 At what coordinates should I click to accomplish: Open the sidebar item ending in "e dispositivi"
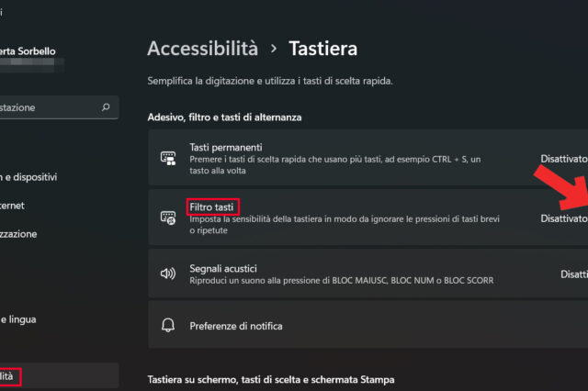pos(29,177)
